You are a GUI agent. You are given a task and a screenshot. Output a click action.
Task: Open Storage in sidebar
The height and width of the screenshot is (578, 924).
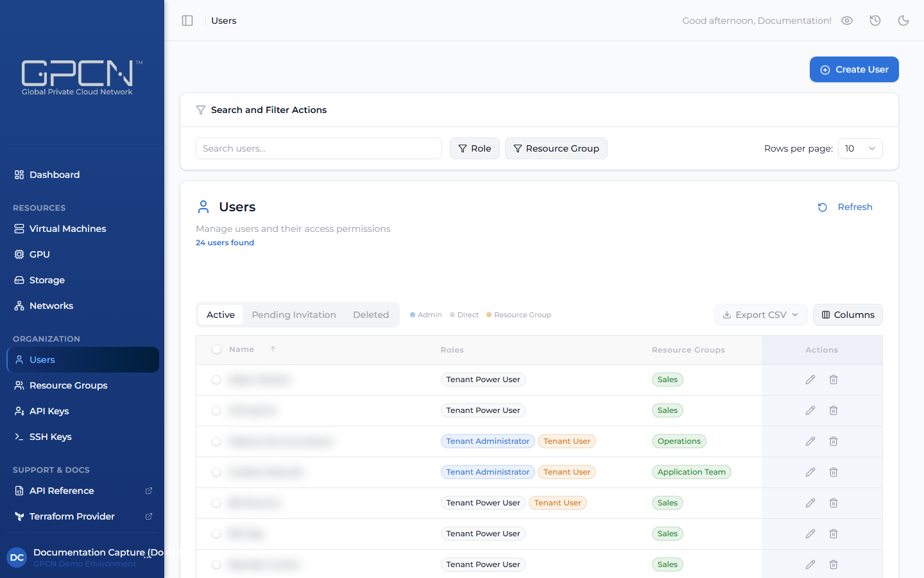[x=83, y=280]
